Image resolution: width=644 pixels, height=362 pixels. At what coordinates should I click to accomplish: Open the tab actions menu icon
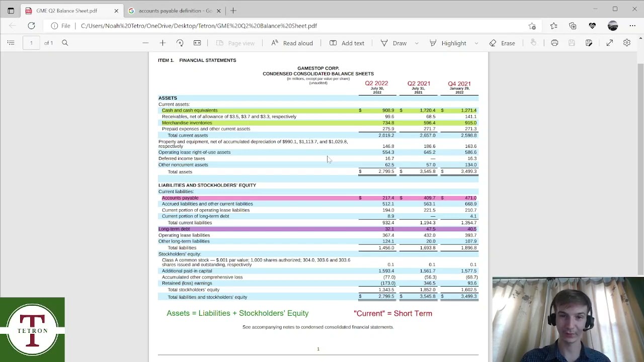(11, 11)
